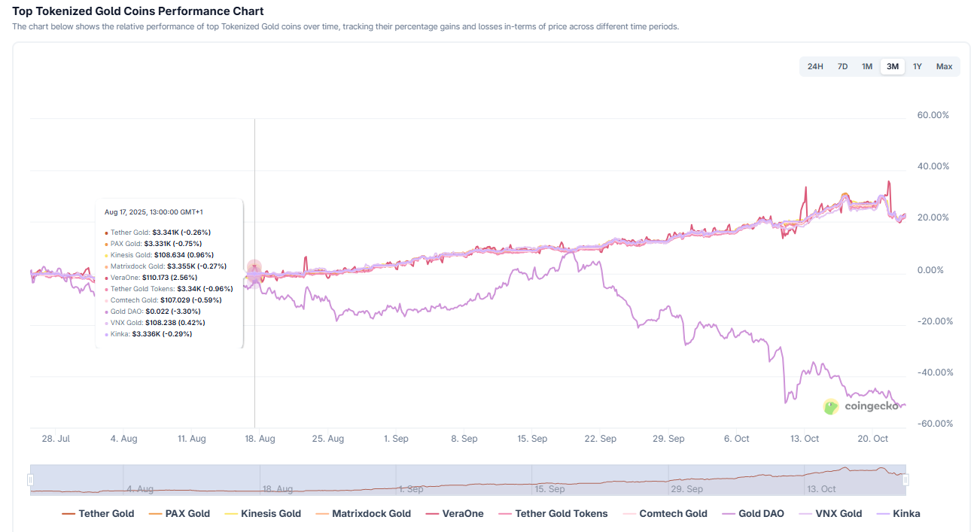Click the Kinka colored dot in legend
This screenshot has width=980, height=532.
[x=884, y=513]
